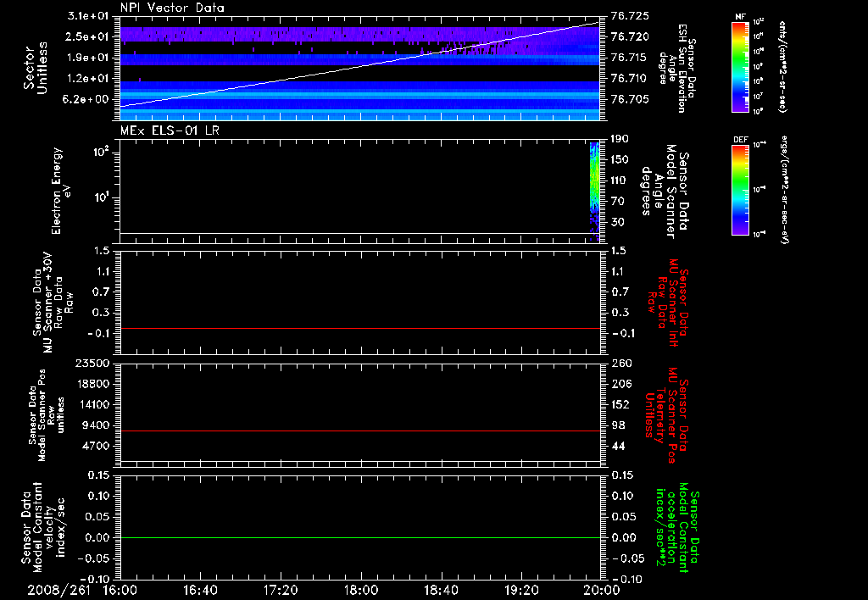Screen dimensions: 868x600
Task: Click the '6.2e+00' sector tick label
Action: pos(87,99)
